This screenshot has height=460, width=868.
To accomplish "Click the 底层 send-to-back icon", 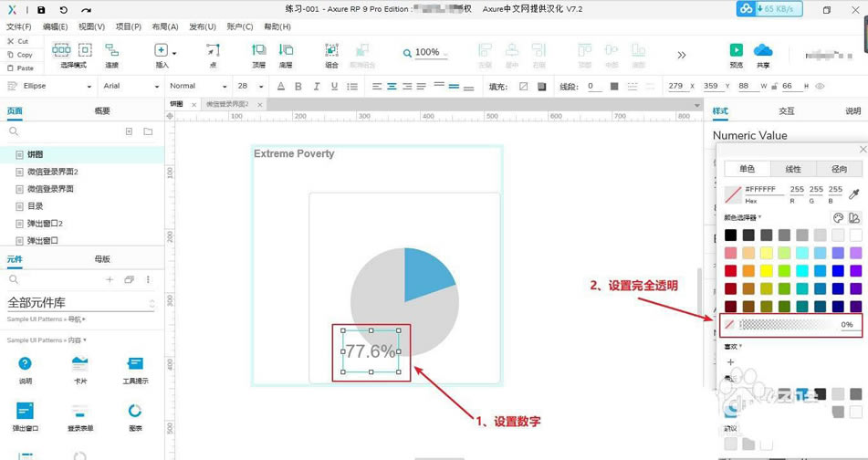I will [x=286, y=50].
